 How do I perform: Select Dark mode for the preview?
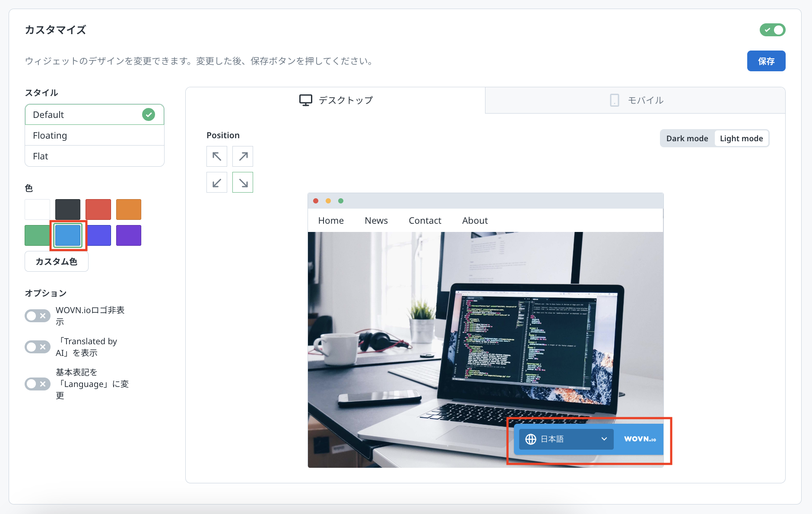tap(687, 139)
